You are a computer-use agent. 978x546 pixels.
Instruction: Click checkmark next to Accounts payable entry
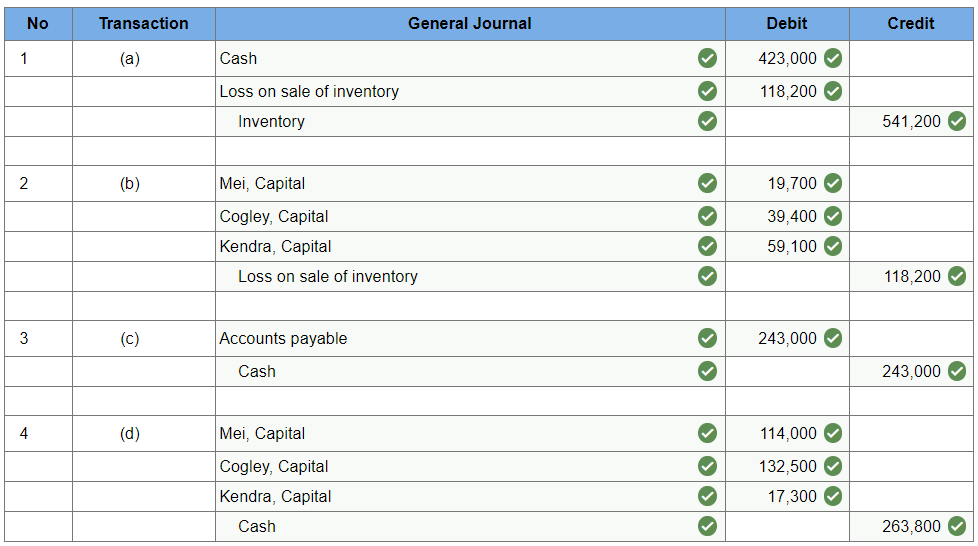(x=707, y=338)
